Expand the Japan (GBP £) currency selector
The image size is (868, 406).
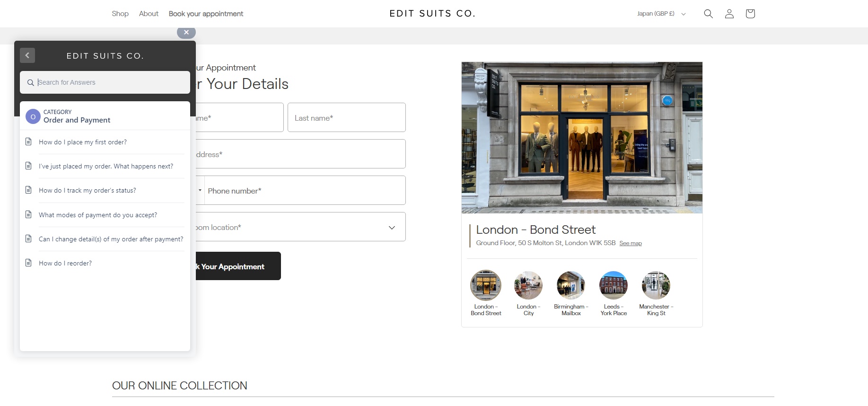click(x=661, y=14)
